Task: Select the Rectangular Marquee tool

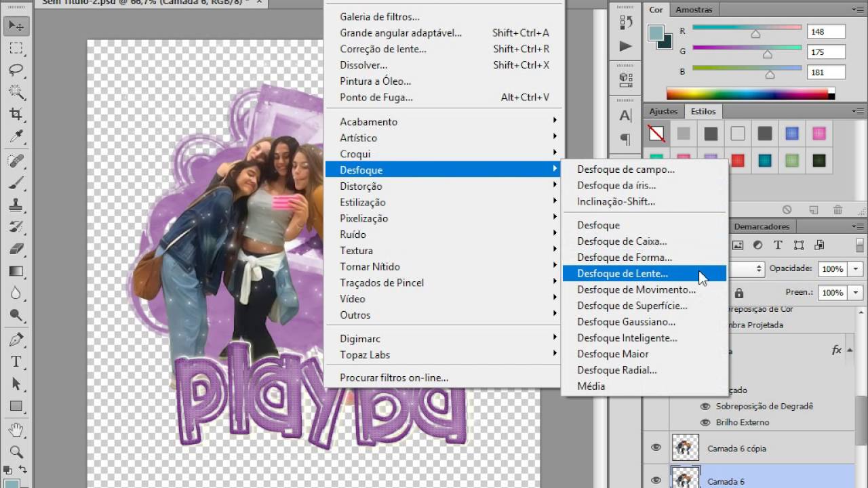Action: [16, 48]
